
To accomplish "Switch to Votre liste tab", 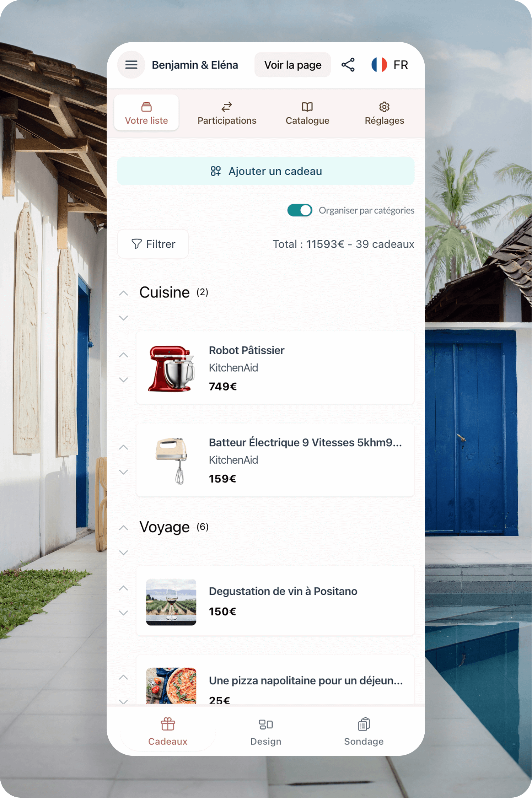I will [x=146, y=113].
